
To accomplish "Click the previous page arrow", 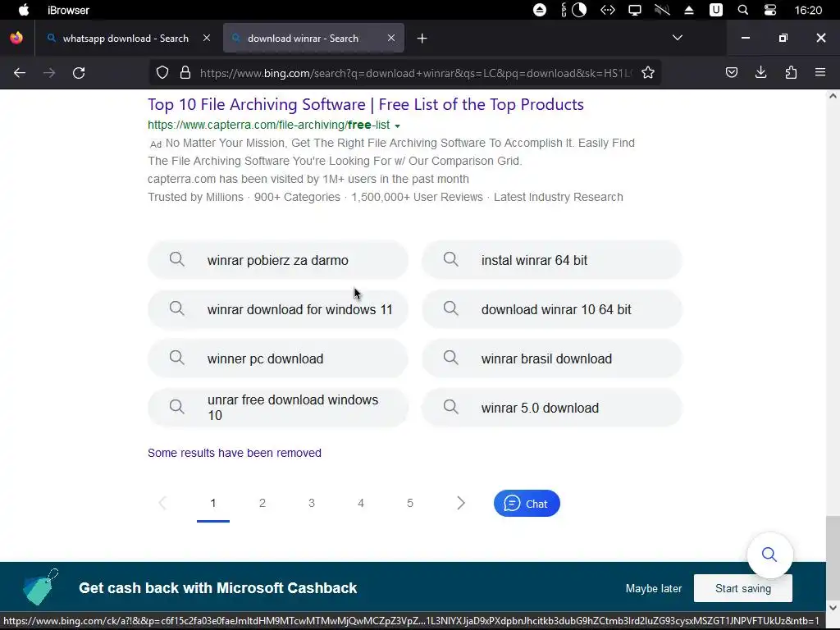I will [163, 503].
